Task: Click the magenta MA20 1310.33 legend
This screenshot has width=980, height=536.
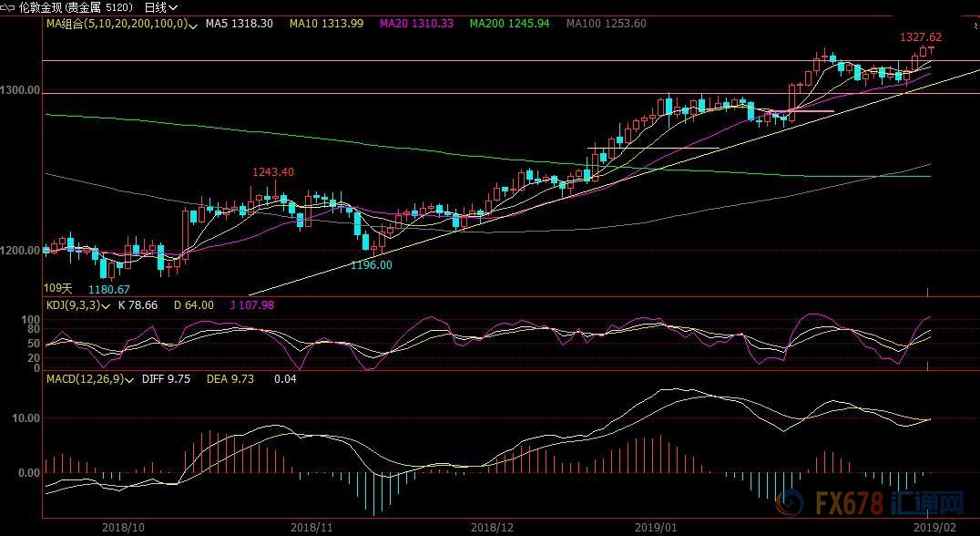Action: pyautogui.click(x=414, y=23)
